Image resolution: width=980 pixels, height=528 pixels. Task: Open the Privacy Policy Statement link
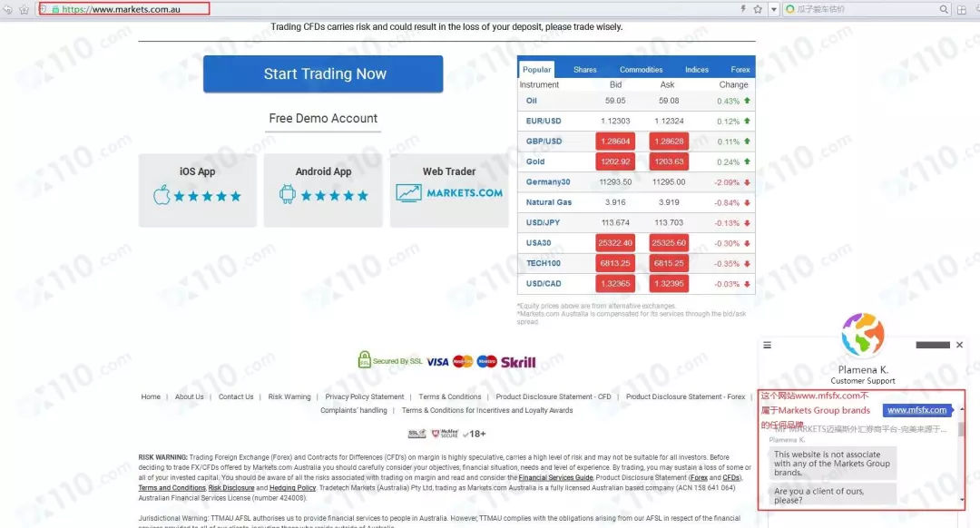click(365, 396)
